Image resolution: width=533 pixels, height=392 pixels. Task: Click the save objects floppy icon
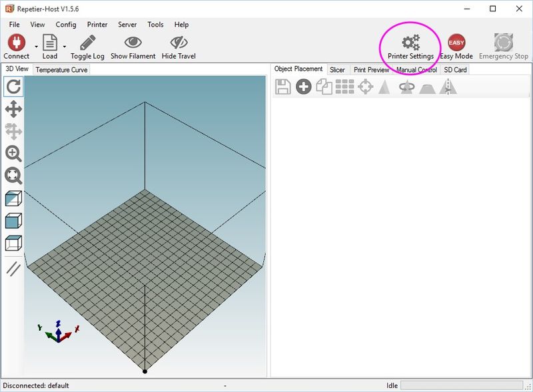pos(282,87)
